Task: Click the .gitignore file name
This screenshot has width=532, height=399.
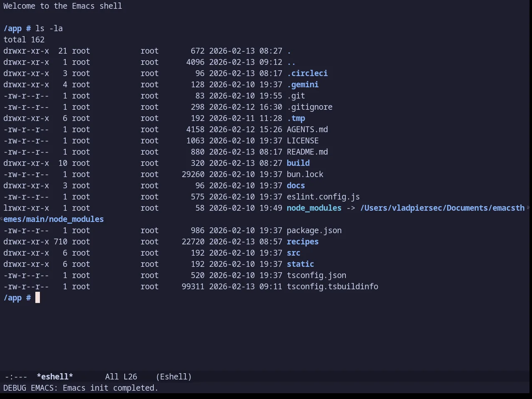Action: click(310, 107)
